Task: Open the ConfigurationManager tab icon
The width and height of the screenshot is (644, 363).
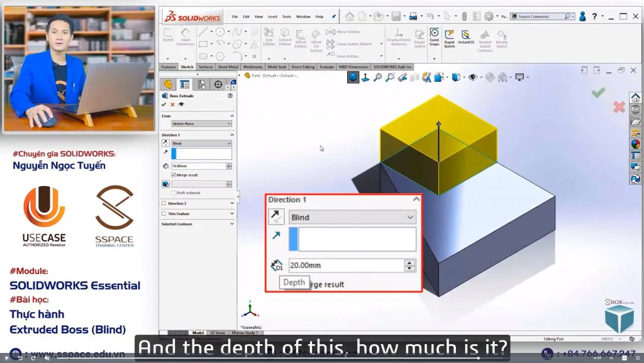Action: pos(201,84)
